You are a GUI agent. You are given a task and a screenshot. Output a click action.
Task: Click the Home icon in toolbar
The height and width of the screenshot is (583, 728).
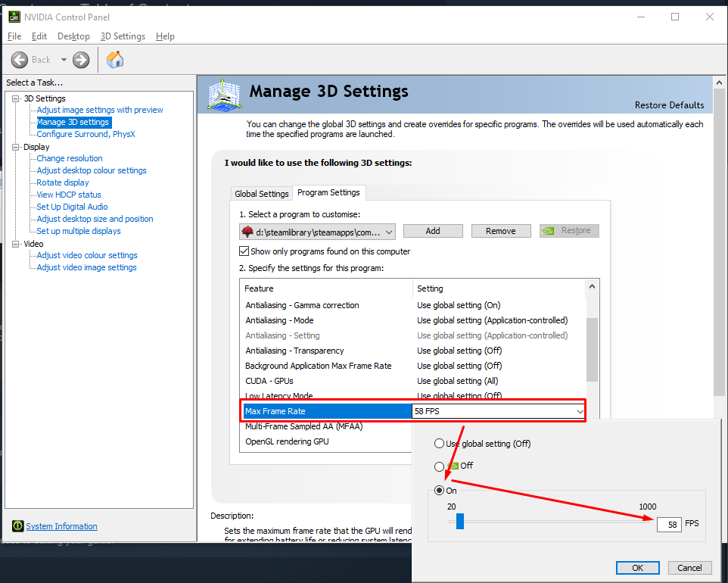[x=115, y=60]
